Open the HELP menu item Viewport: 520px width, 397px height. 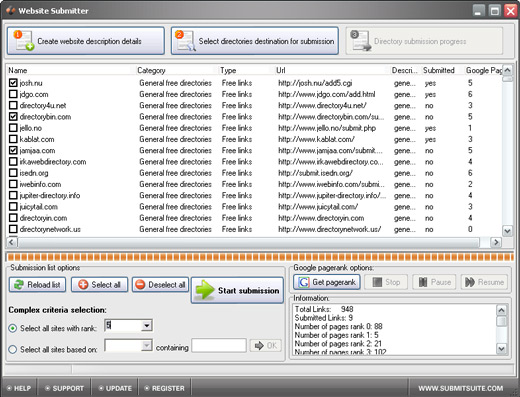19,388
